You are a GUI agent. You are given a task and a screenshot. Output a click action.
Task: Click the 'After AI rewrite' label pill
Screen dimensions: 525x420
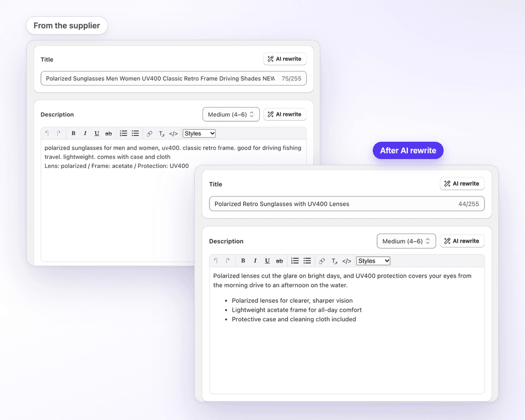point(408,150)
